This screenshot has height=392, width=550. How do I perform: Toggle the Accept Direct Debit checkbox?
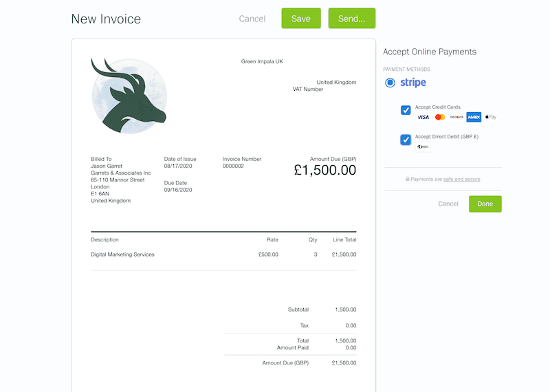[x=406, y=140]
